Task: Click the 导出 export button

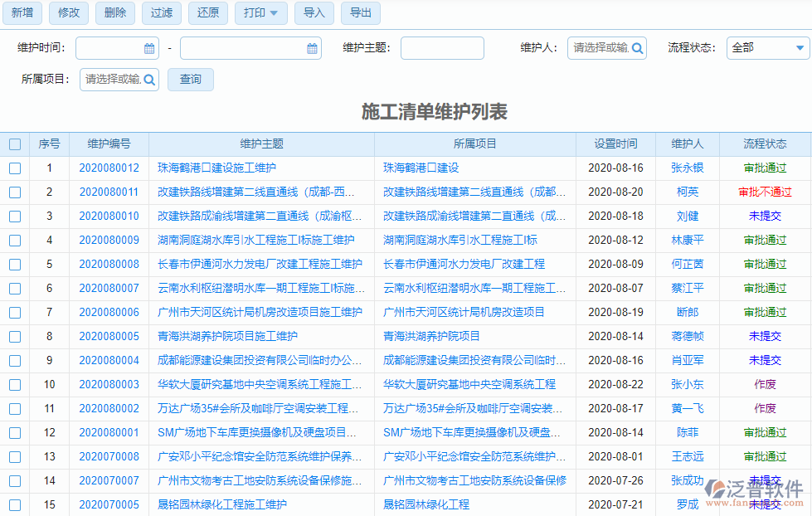Action: click(x=361, y=13)
